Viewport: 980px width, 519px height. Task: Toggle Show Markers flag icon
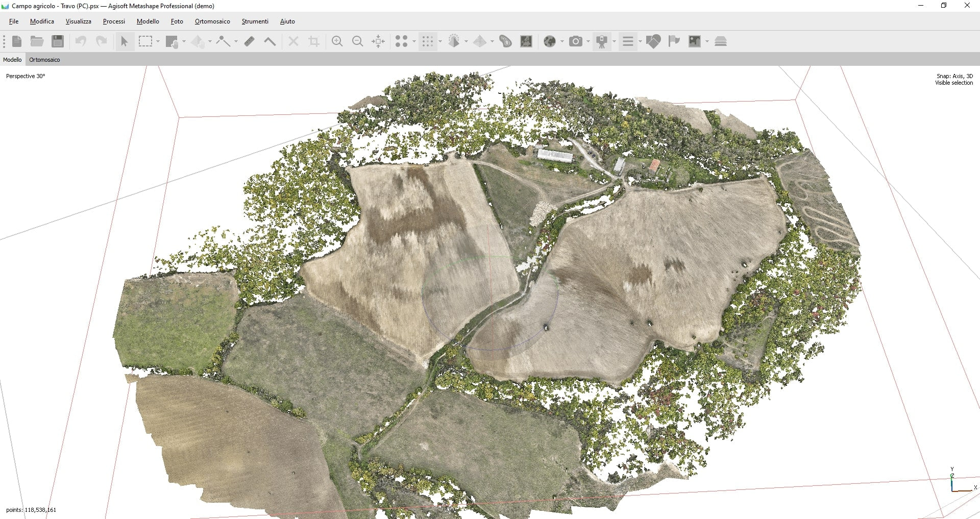pos(674,41)
